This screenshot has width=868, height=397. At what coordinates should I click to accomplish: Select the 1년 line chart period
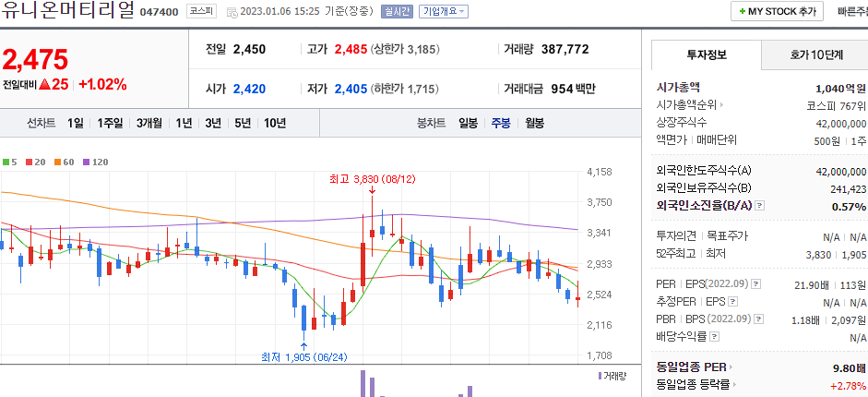click(184, 123)
